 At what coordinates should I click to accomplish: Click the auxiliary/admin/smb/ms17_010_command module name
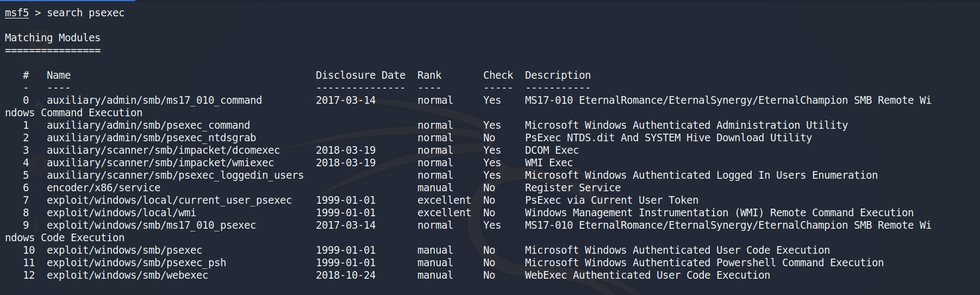point(154,100)
